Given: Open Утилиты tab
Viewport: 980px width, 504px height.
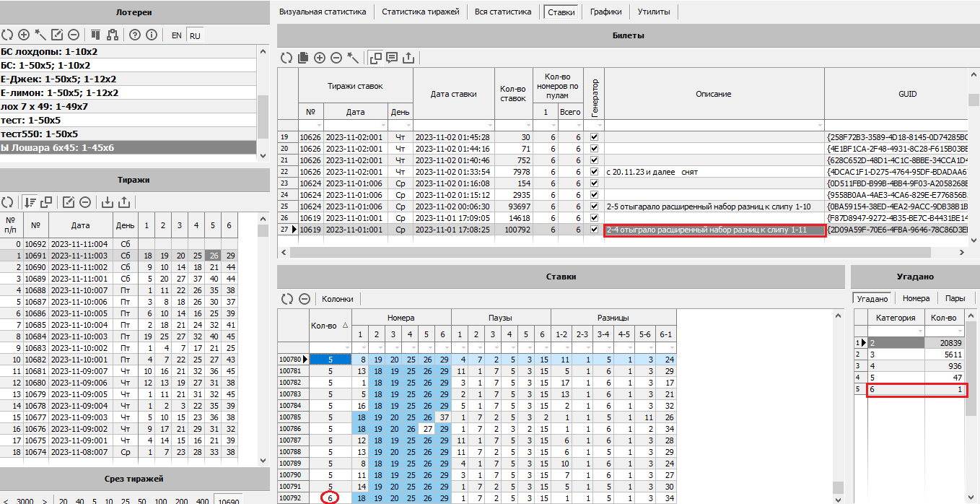Looking at the screenshot, I should click(x=654, y=12).
